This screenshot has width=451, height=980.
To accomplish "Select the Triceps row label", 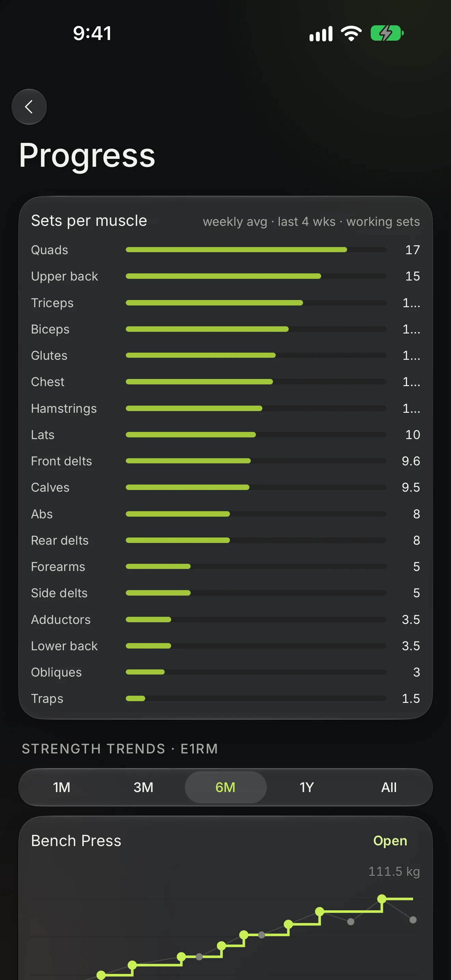I will point(53,303).
